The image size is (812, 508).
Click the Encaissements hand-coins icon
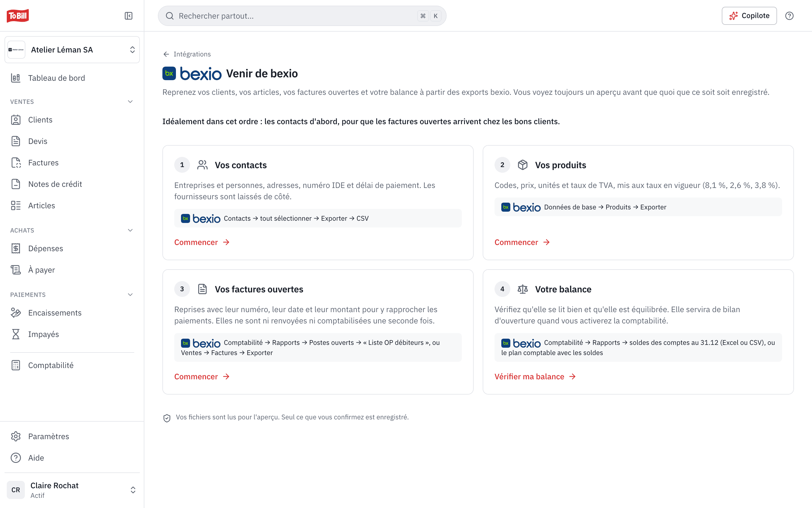click(16, 313)
